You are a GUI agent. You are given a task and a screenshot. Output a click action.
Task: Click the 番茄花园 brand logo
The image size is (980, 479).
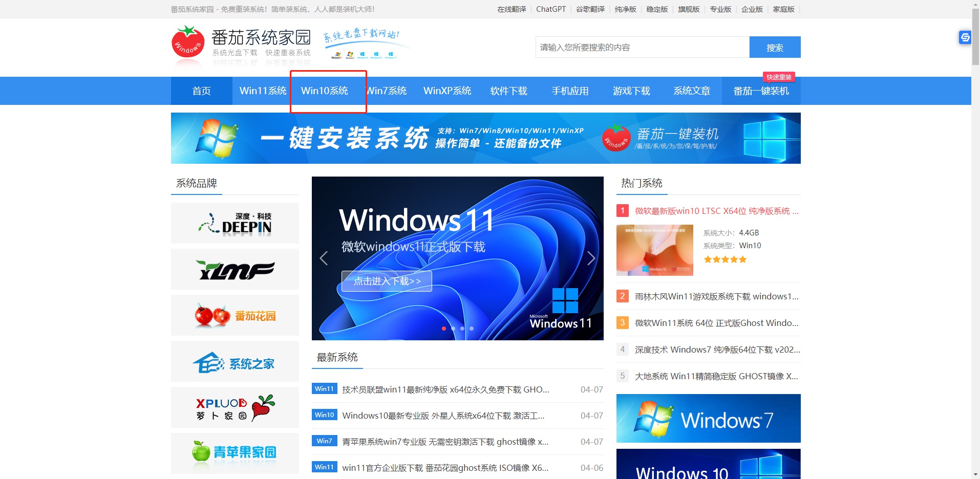coord(235,315)
